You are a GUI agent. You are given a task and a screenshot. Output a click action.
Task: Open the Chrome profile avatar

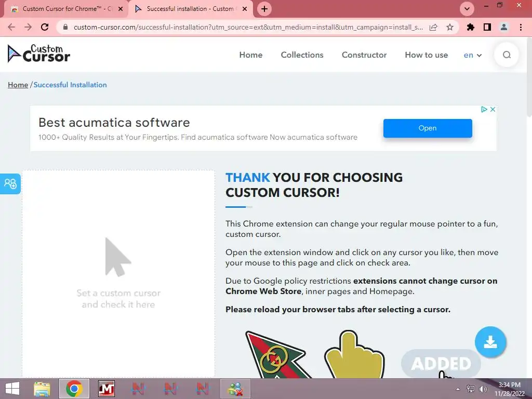pyautogui.click(x=504, y=27)
